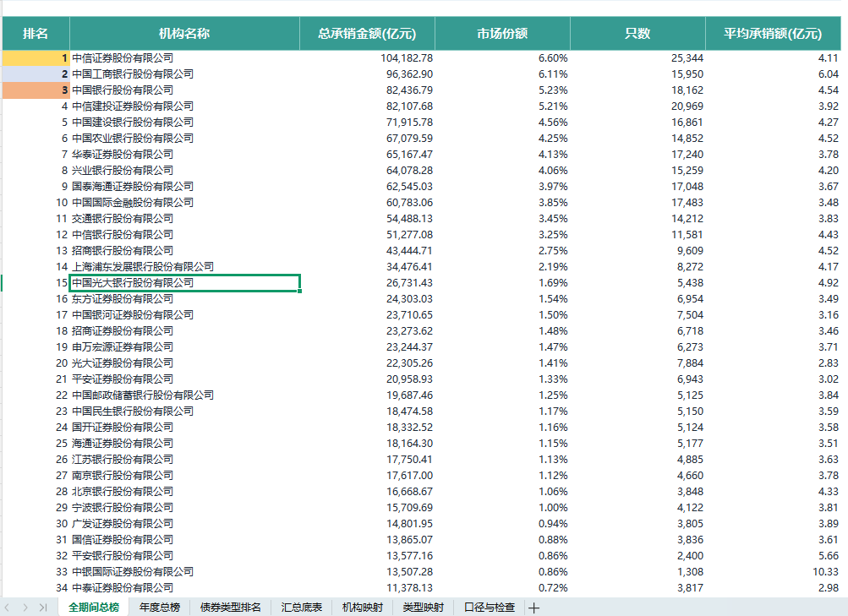
Task: Click the 市场份额 header cell
Action: click(502, 34)
